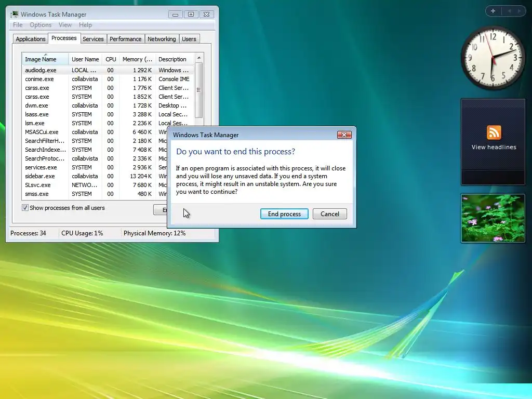
Task: Toggle Show processes from all users
Action: coord(25,208)
